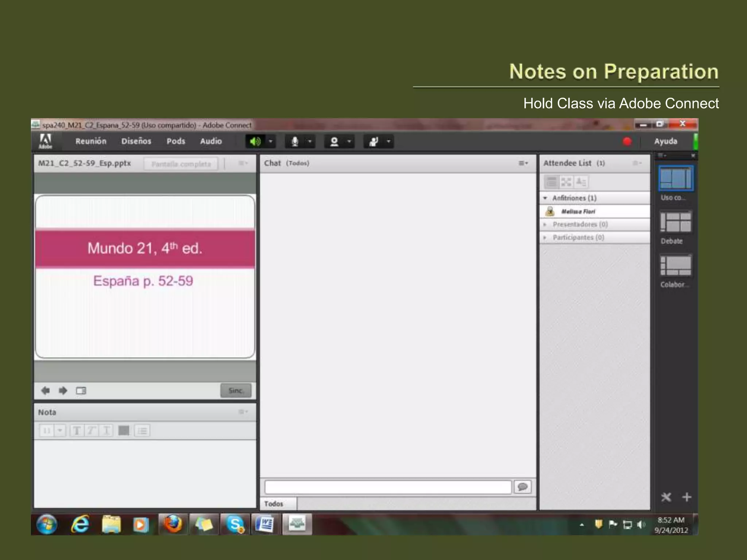Click the network icon in system tray
This screenshot has width=747, height=560.
(627, 525)
